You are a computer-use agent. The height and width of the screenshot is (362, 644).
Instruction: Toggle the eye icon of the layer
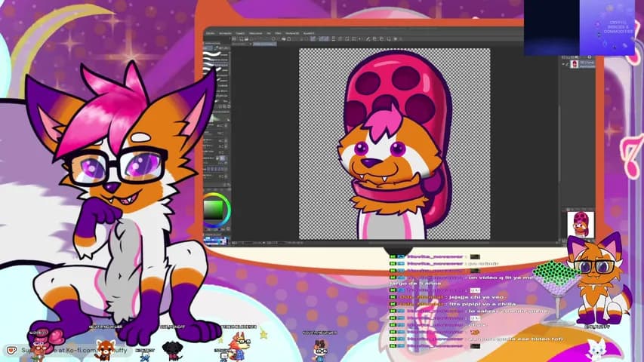pos(563,64)
